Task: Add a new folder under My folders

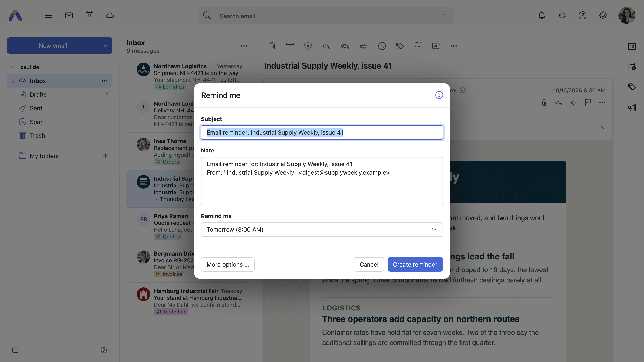Action: [x=105, y=156]
